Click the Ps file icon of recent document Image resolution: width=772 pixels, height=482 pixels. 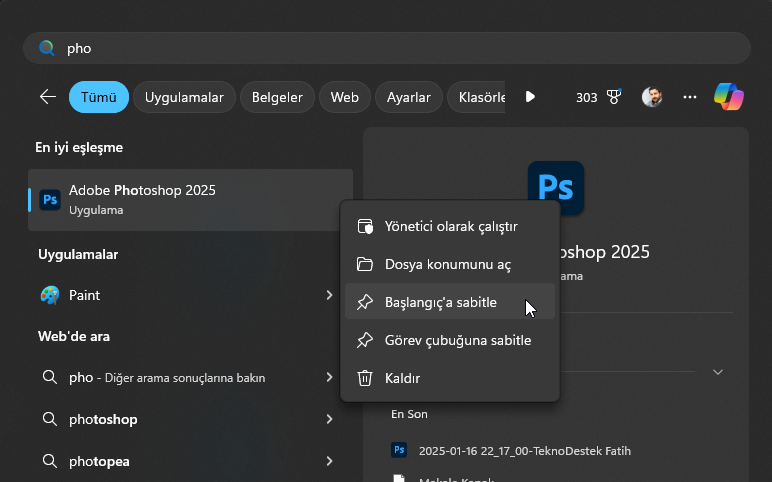point(399,450)
